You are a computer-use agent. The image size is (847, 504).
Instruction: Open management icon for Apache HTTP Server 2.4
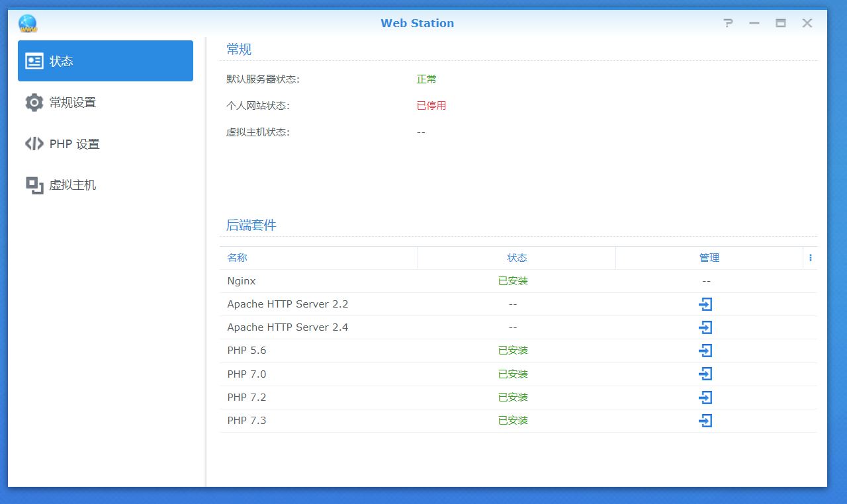[x=705, y=327]
